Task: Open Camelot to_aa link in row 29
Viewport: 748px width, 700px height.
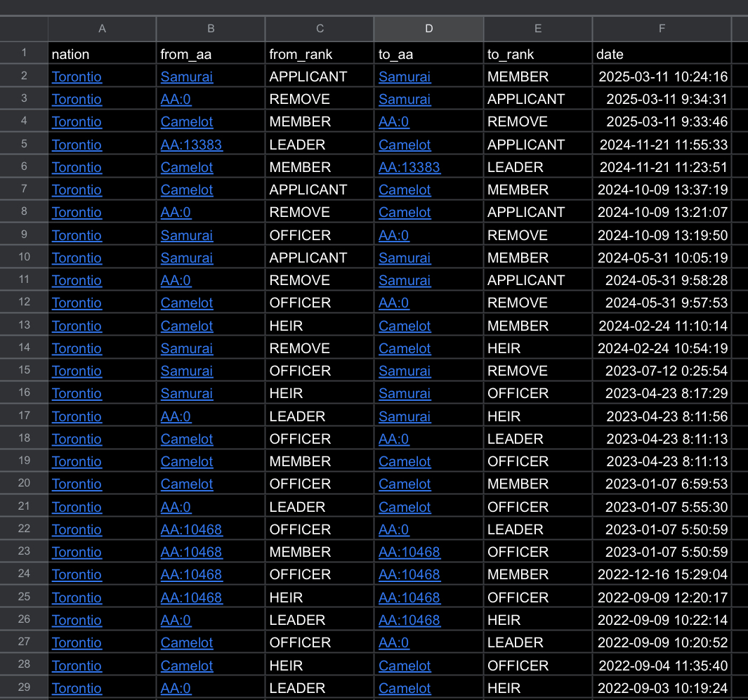Action: point(405,688)
